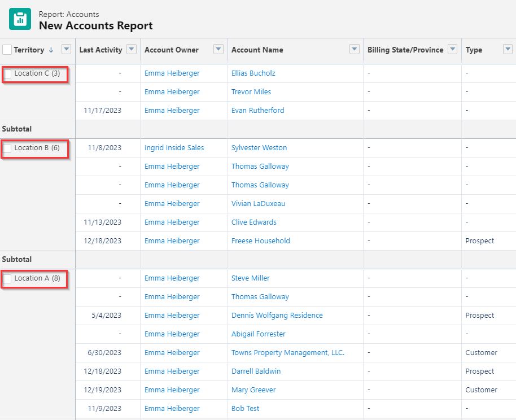This screenshot has width=516, height=420.
Task: Check the Location B (6) checkbox
Action: pyautogui.click(x=7, y=148)
